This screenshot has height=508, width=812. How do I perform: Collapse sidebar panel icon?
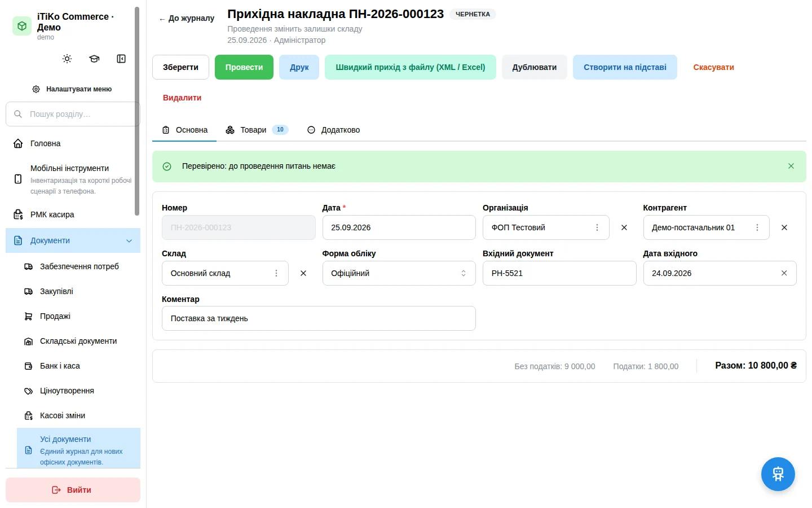(x=121, y=59)
